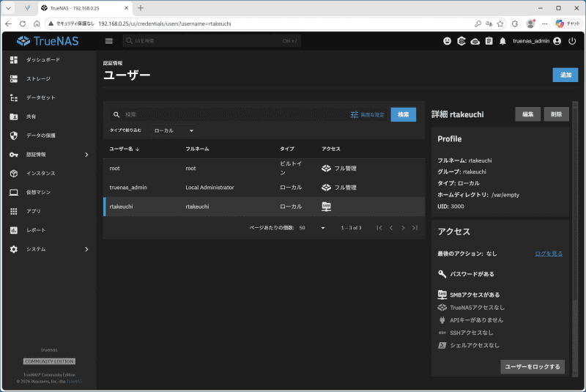
Task: Select the rtakeuchi user row
Action: pyautogui.click(x=264, y=207)
